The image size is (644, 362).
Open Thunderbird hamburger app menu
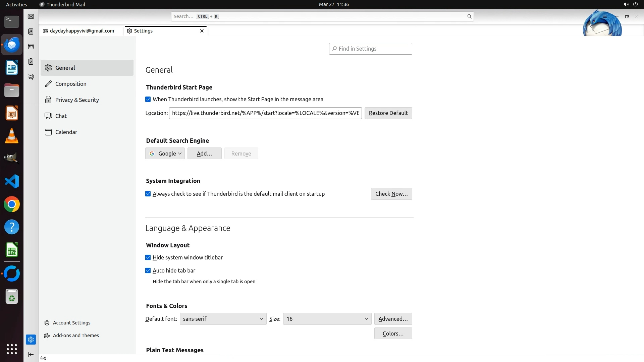(x=604, y=16)
